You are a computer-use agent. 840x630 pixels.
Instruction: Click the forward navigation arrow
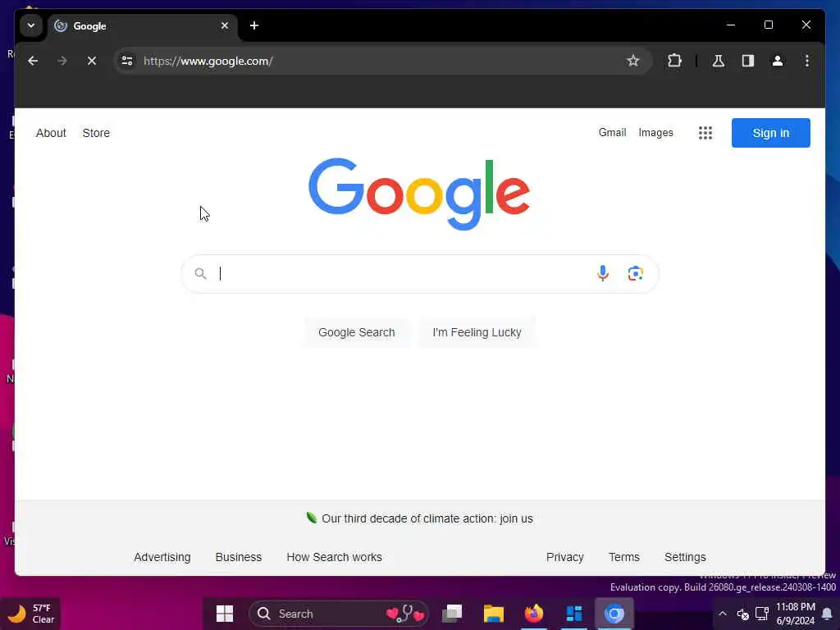coord(62,61)
